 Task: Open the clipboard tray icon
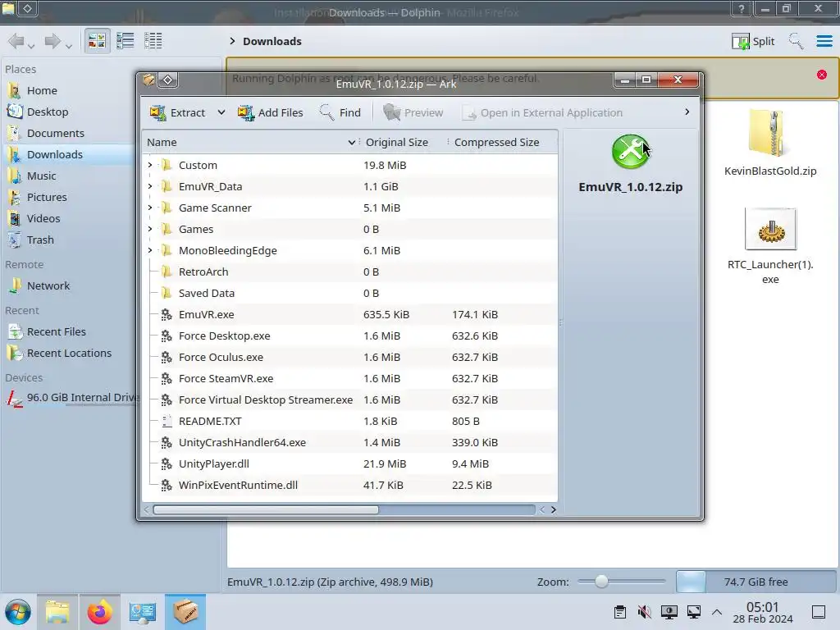[620, 612]
